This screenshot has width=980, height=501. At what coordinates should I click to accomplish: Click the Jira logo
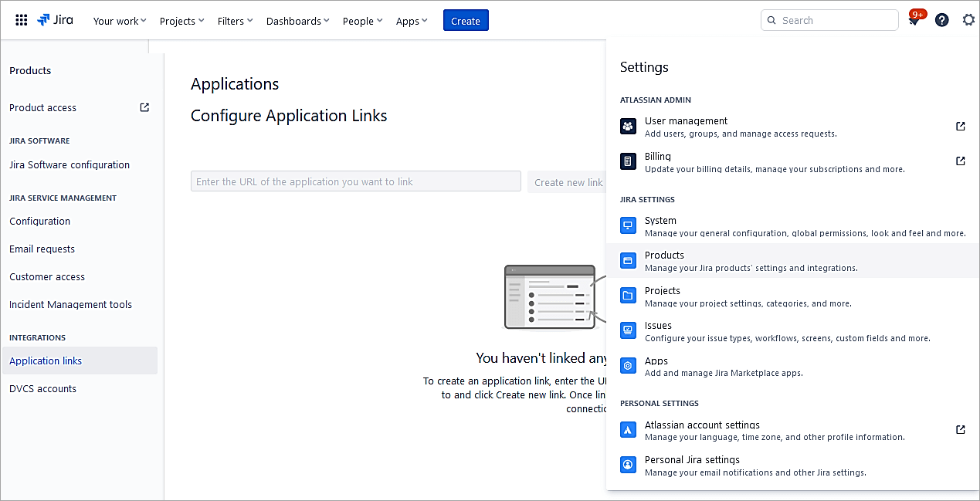(56, 20)
